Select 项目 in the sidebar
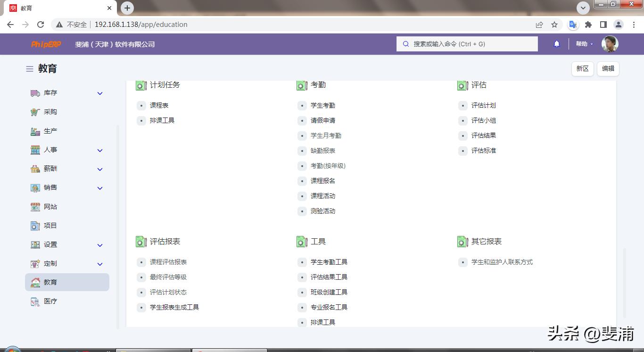644x352 pixels. (50, 226)
